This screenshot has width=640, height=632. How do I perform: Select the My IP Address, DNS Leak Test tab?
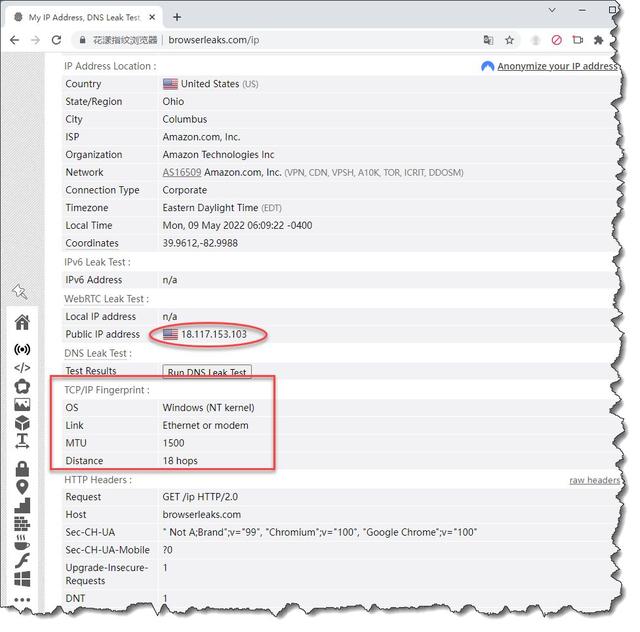point(84,17)
